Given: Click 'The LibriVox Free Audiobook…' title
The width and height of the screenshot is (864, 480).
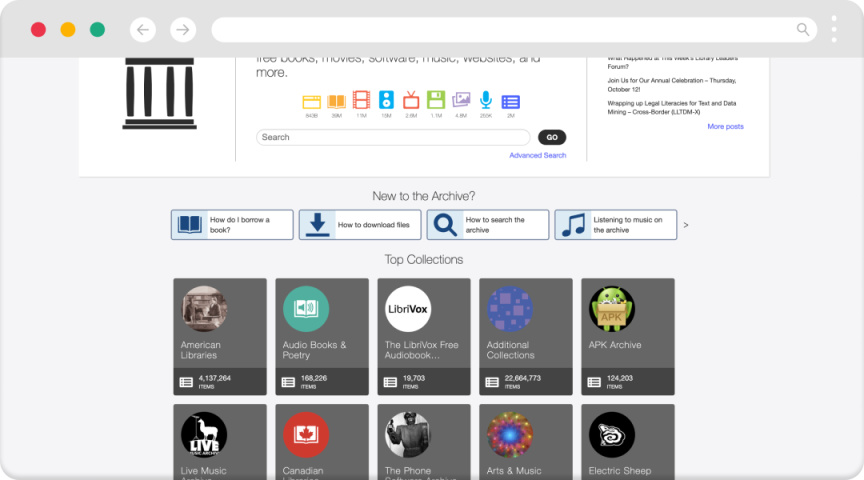Looking at the screenshot, I should 422,350.
